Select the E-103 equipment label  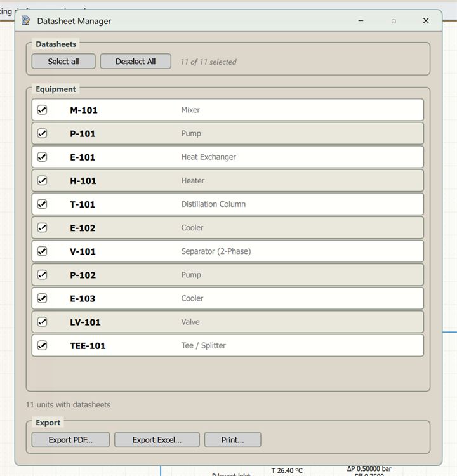(83, 299)
